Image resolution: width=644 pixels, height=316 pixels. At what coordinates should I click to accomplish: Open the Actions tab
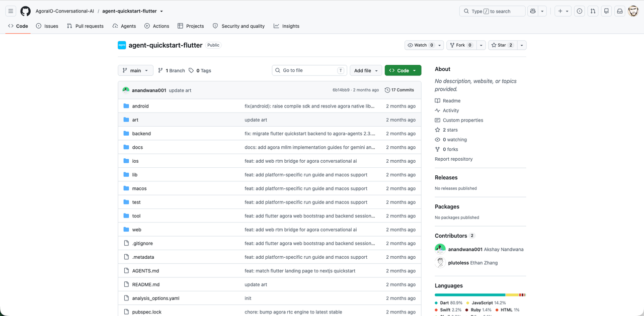pyautogui.click(x=156, y=26)
